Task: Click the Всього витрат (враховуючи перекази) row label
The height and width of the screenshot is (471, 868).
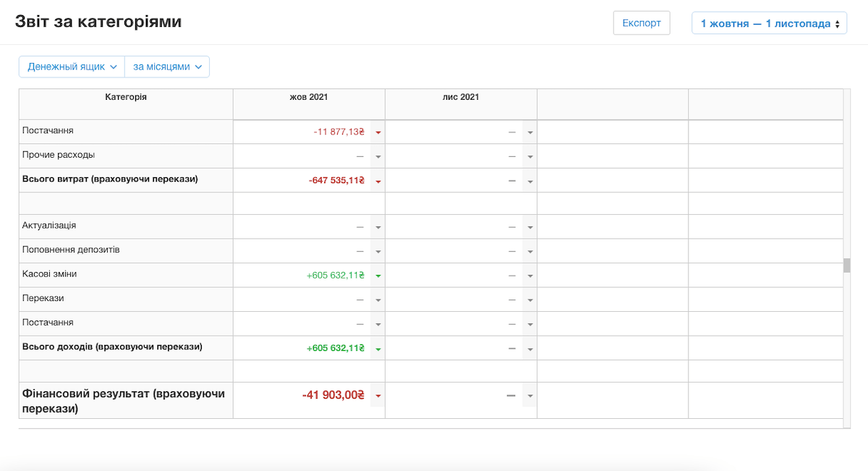Action: pos(110,179)
